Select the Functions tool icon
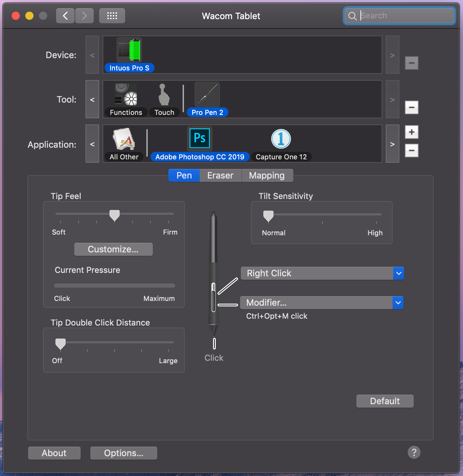Screen dimensions: 463x476 pyautogui.click(x=126, y=95)
